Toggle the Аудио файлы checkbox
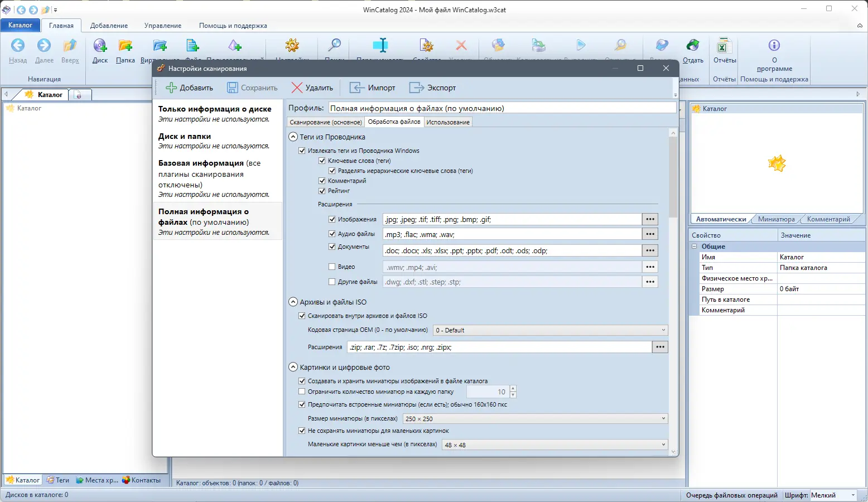Image resolution: width=868 pixels, height=502 pixels. [x=332, y=234]
